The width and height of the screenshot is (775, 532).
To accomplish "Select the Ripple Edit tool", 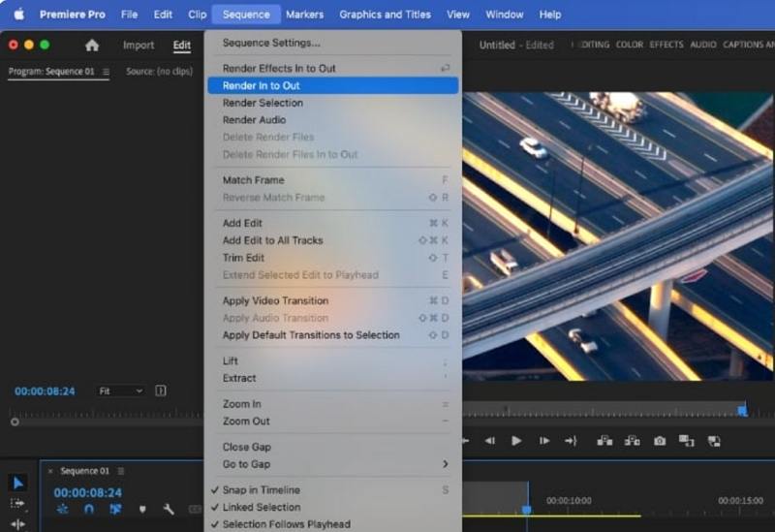I will point(17,524).
